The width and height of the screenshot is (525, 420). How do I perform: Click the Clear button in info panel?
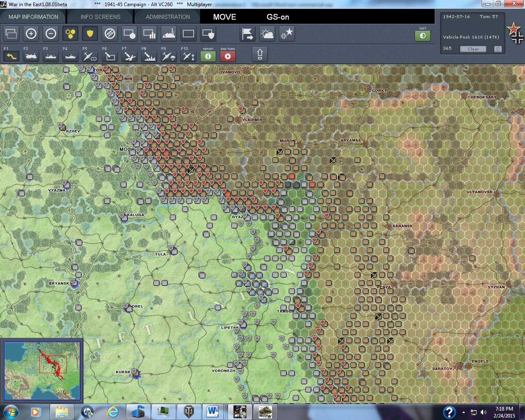pyautogui.click(x=473, y=49)
